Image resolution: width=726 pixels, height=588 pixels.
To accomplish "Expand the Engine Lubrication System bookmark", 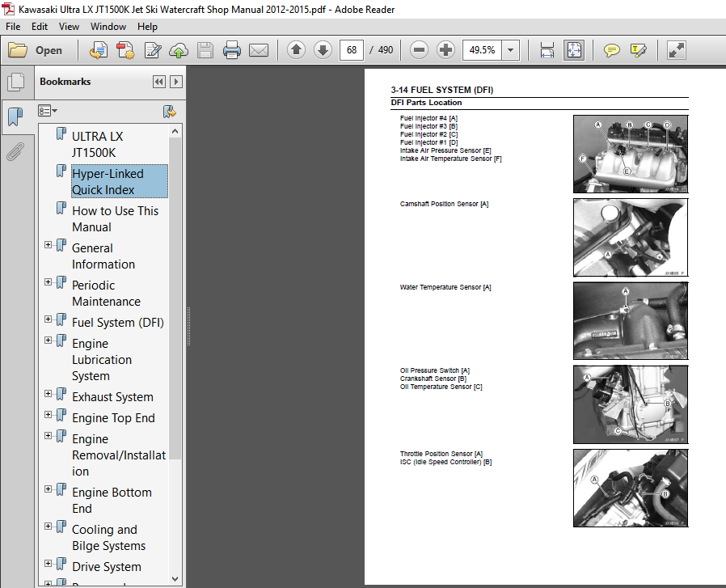I will 49,341.
